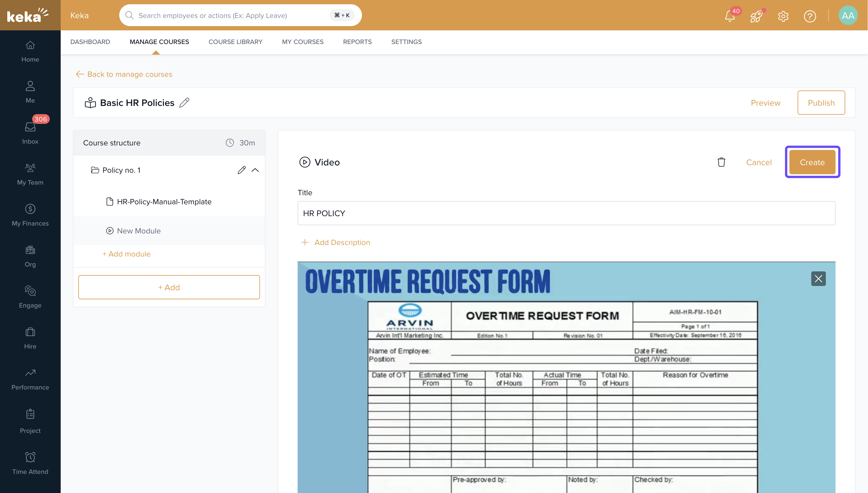
Task: Click the Create button
Action: pos(812,162)
